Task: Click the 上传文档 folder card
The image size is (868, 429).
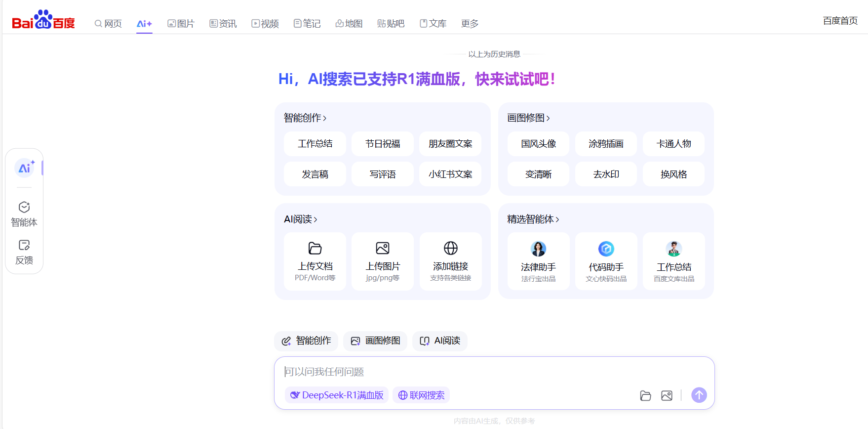Action: pos(315,261)
